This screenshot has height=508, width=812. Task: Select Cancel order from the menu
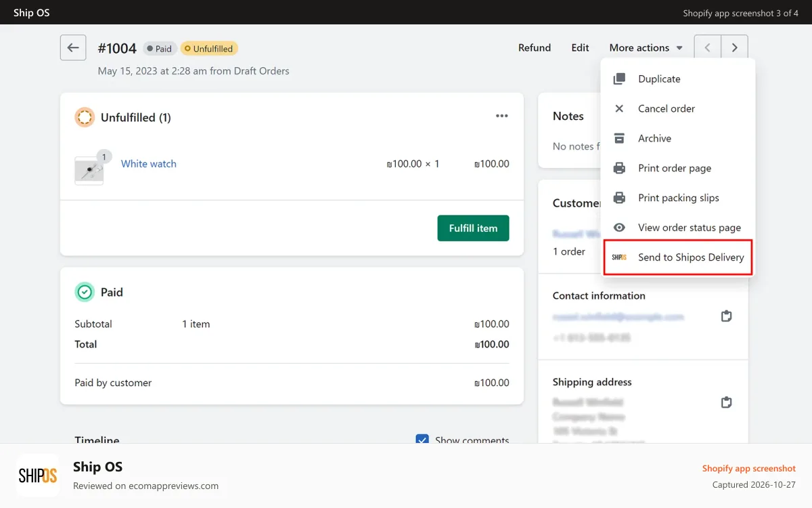pyautogui.click(x=678, y=108)
